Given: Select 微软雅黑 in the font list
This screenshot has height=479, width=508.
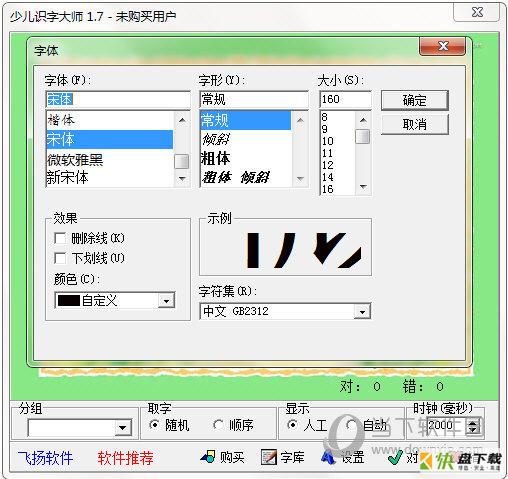Looking at the screenshot, I should click(110, 160).
